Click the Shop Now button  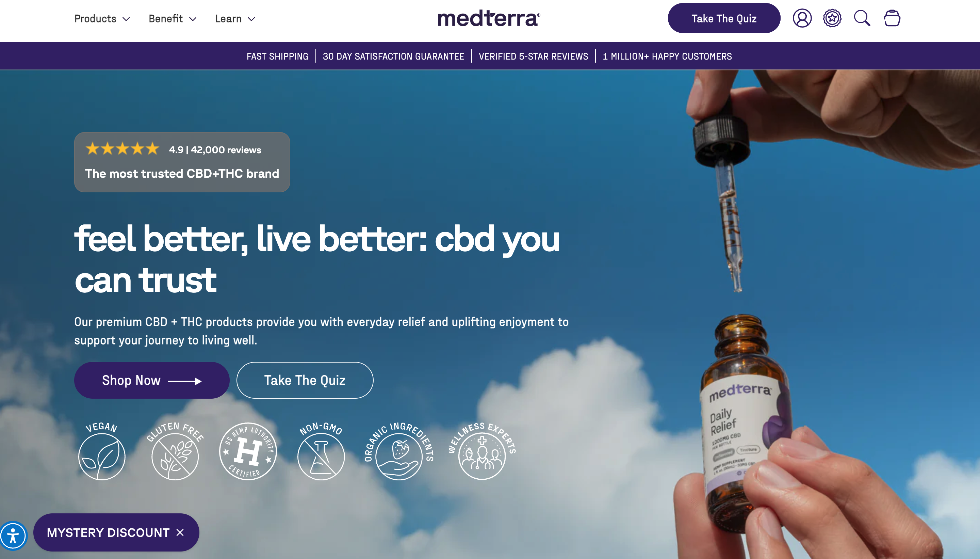[x=152, y=380]
